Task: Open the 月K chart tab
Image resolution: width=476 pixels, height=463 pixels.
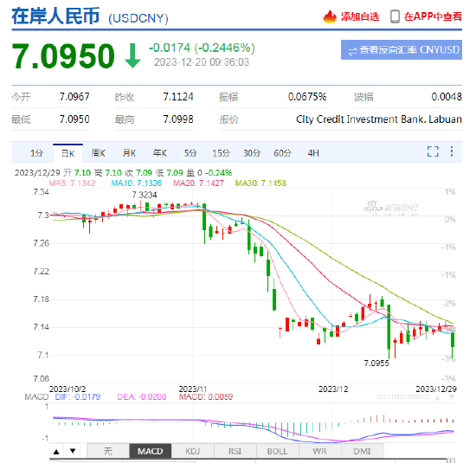Action: [129, 153]
